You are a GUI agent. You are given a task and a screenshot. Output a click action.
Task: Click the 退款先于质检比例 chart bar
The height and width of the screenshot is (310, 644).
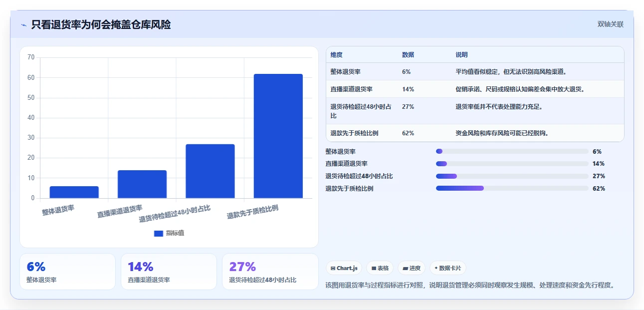coord(278,136)
